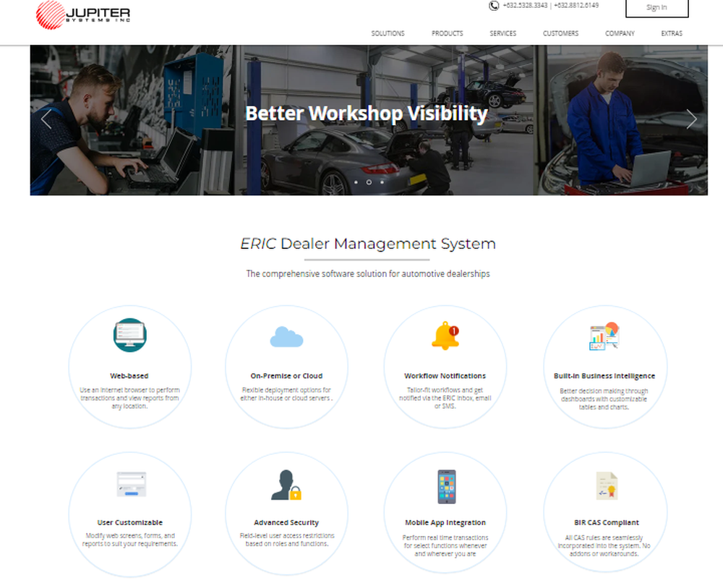Click the 'Tailor-fit workflows' description

click(445, 398)
